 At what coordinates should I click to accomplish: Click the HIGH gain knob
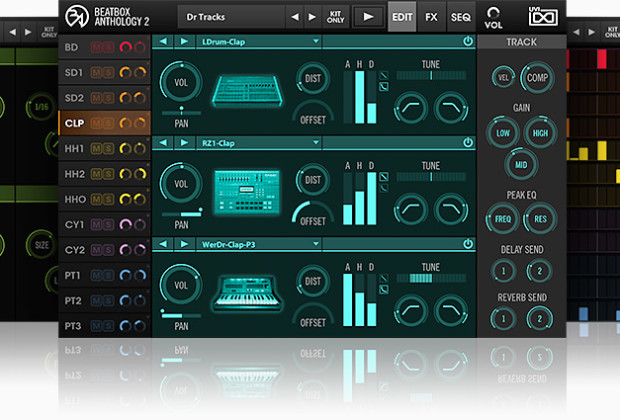(x=540, y=133)
